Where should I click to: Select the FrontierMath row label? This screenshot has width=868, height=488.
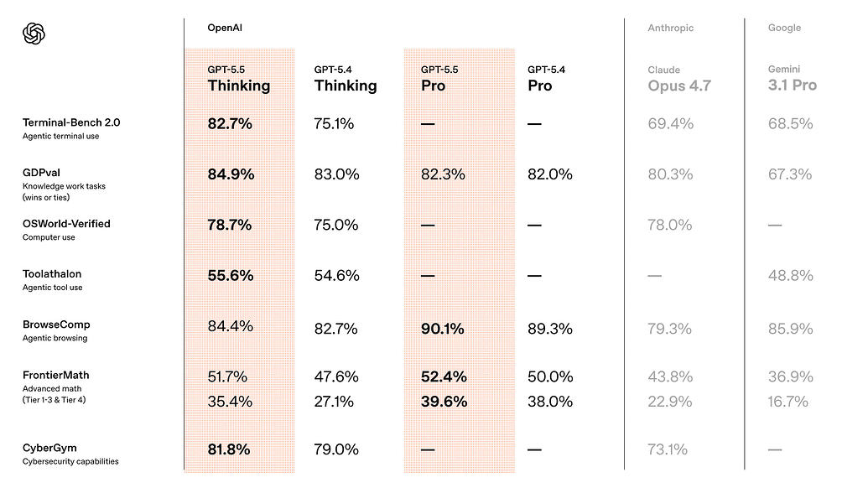56,387
